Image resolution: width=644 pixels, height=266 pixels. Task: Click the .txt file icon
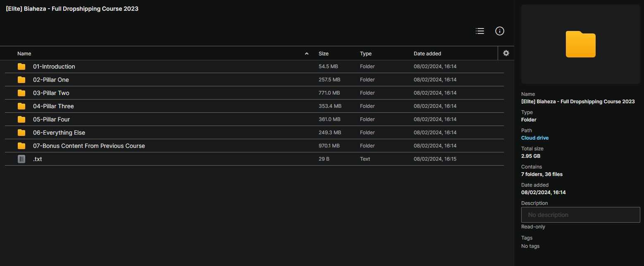[x=21, y=159]
